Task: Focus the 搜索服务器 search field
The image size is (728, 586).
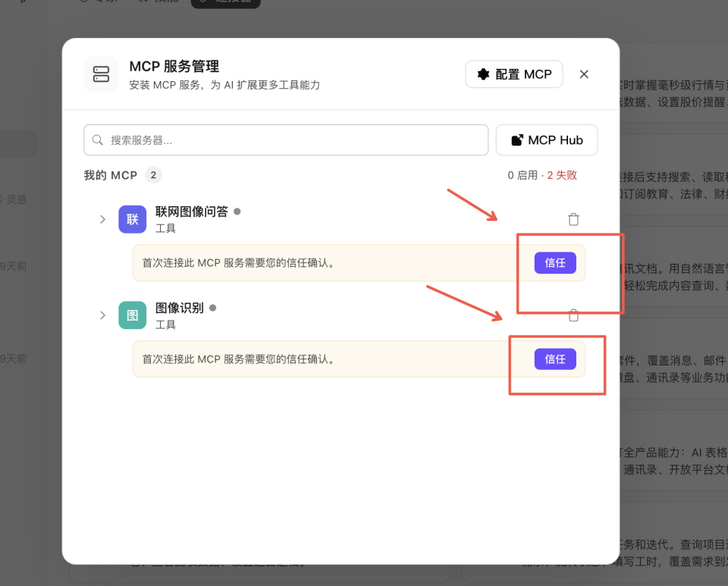Action: [286, 140]
